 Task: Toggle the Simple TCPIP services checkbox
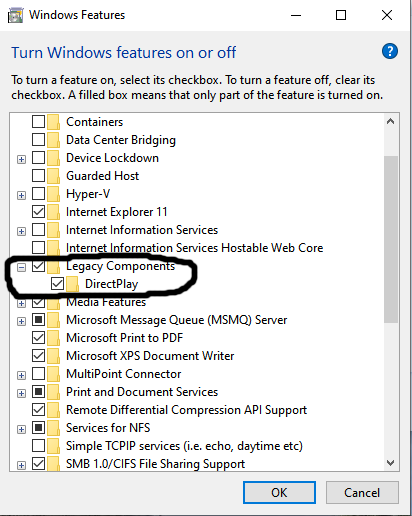[x=38, y=446]
